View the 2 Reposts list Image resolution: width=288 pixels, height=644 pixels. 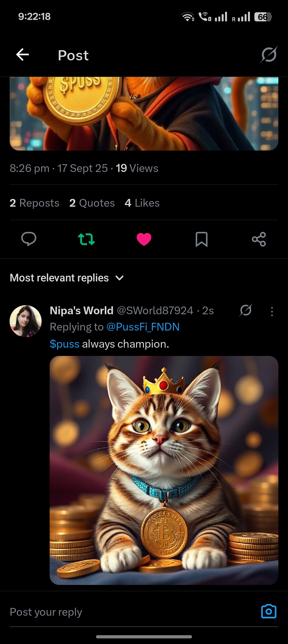(34, 203)
